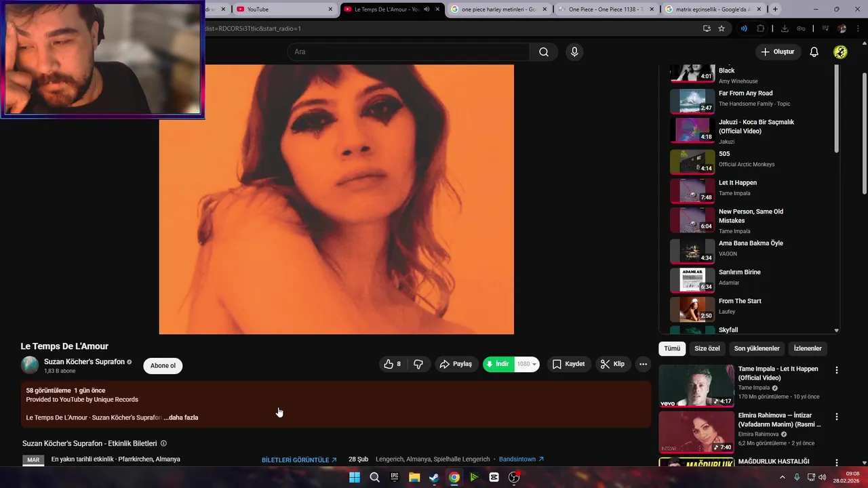Image resolution: width=868 pixels, height=488 pixels.
Task: Click event tickets info circle icon
Action: point(163,443)
